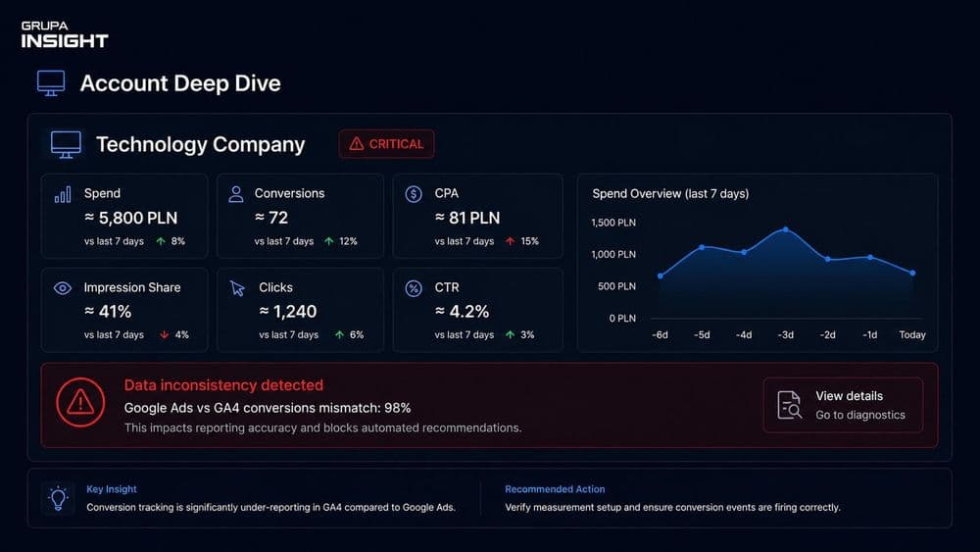Select the -6d data point on the chart
Viewport: 980px width, 552px height.
(x=661, y=276)
